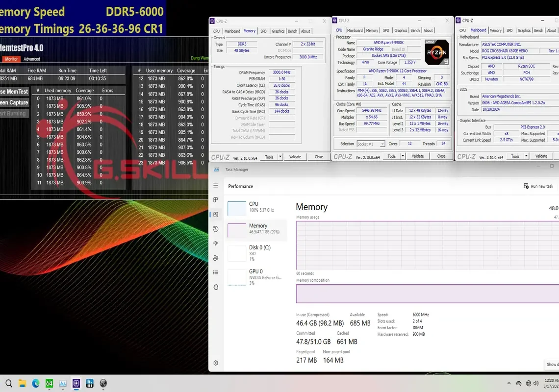Open Task Manager taskbar icon

click(x=63, y=384)
